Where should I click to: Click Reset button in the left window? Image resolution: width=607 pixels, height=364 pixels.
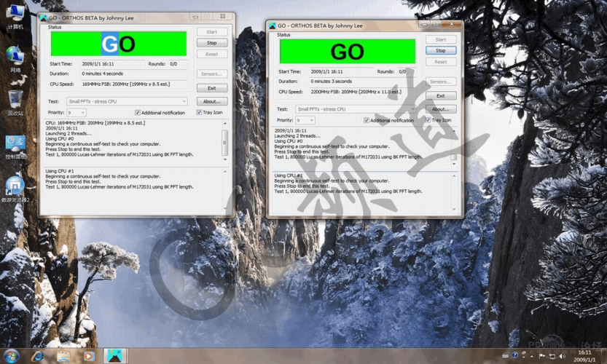pyautogui.click(x=212, y=54)
